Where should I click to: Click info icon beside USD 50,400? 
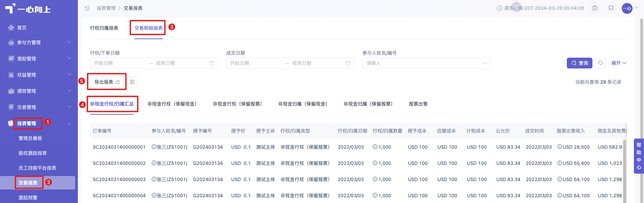(x=560, y=163)
